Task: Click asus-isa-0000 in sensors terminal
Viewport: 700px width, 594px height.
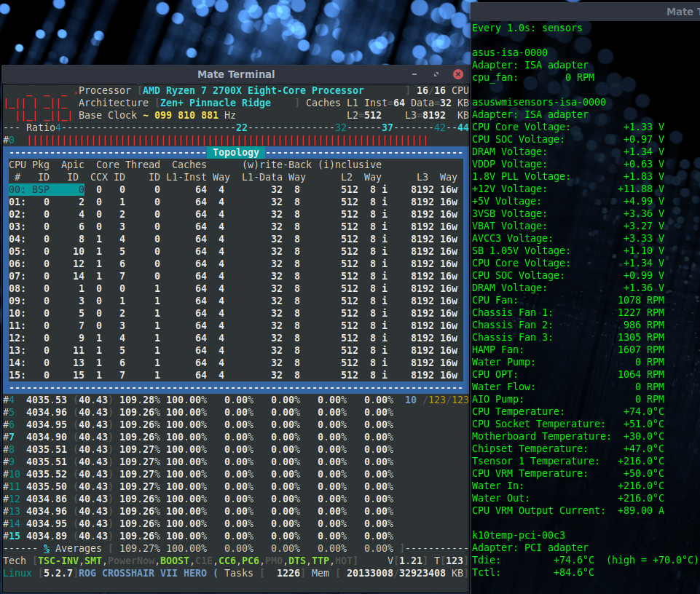Action: pyautogui.click(x=510, y=52)
